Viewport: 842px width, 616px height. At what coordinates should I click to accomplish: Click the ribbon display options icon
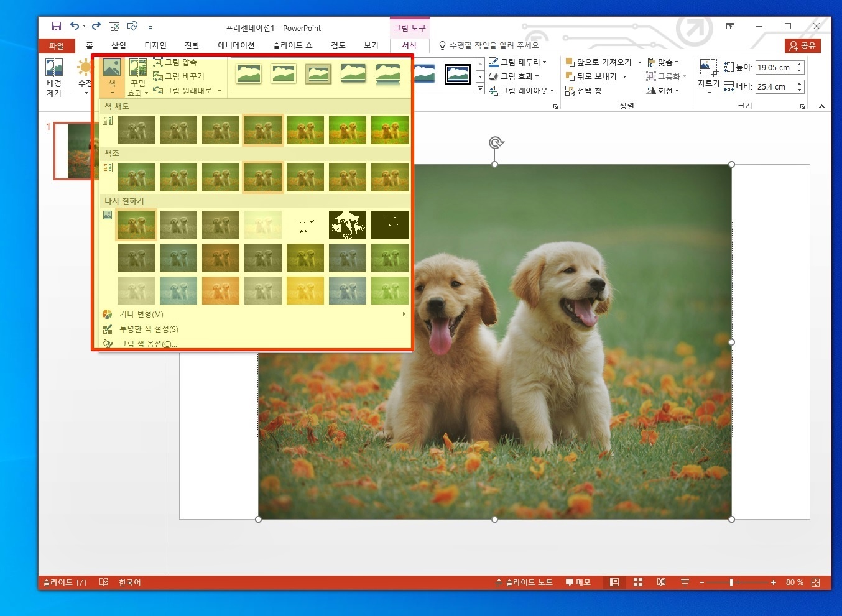pos(731,26)
